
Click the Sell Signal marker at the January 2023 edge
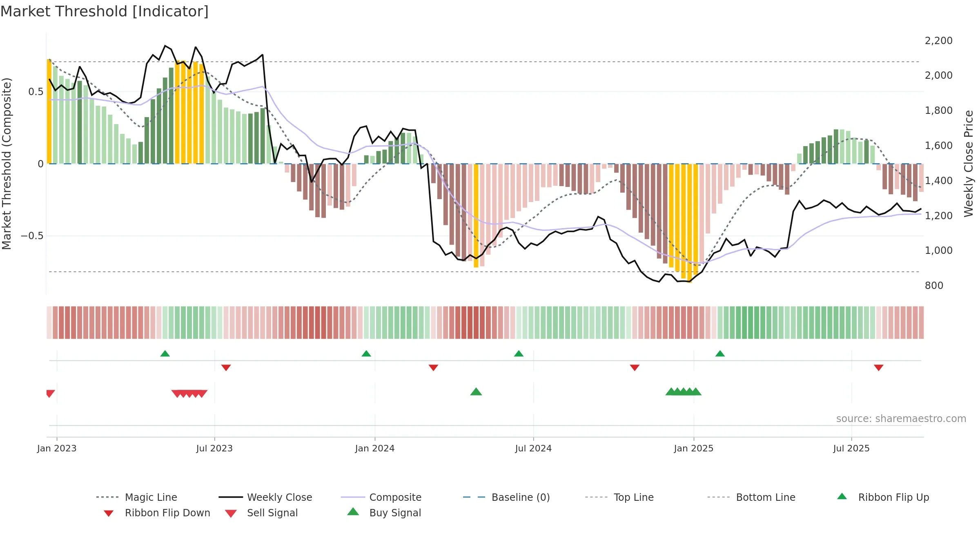(x=50, y=394)
